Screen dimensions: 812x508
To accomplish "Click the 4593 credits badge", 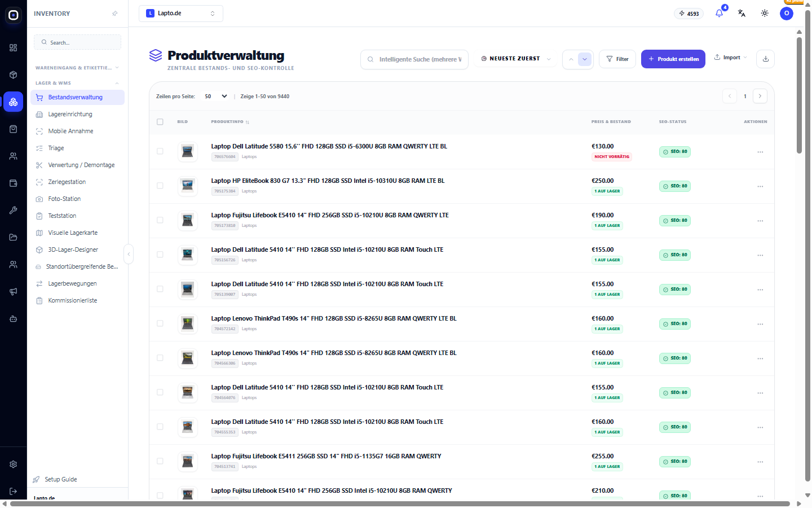I will [689, 14].
